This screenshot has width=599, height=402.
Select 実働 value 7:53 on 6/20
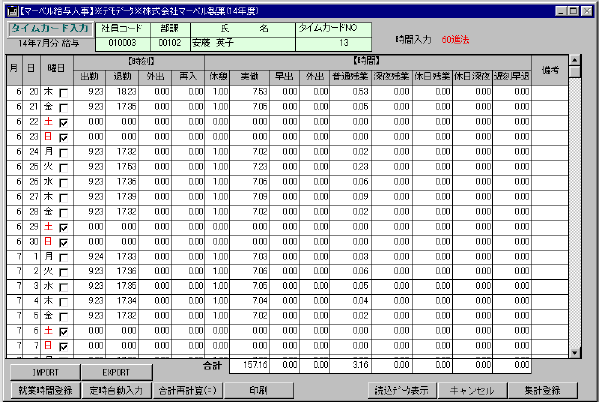249,92
